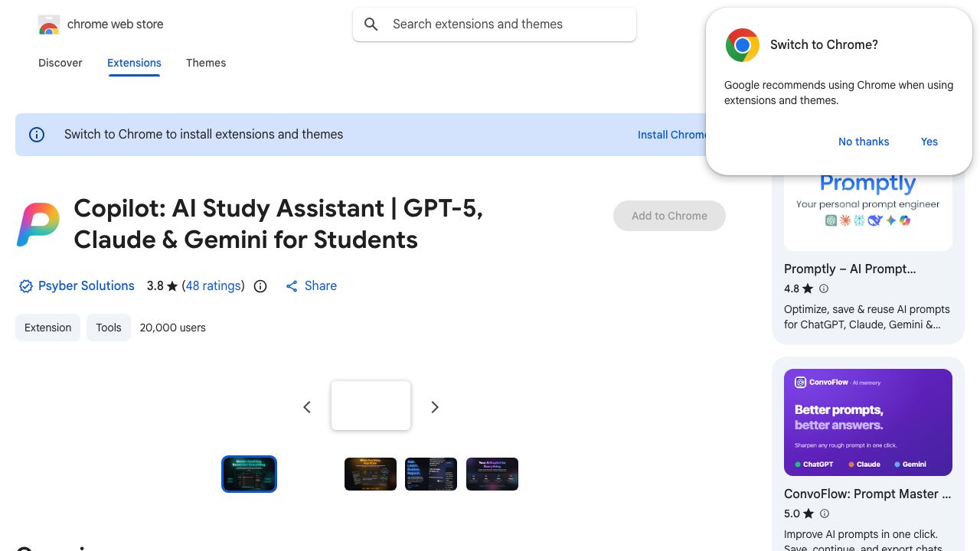
Task: Click the verified badge beside Psyber Solutions
Action: pyautogui.click(x=25, y=286)
